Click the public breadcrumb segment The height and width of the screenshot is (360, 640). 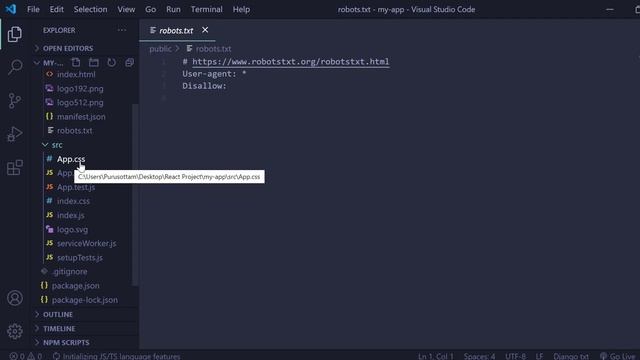tap(160, 49)
